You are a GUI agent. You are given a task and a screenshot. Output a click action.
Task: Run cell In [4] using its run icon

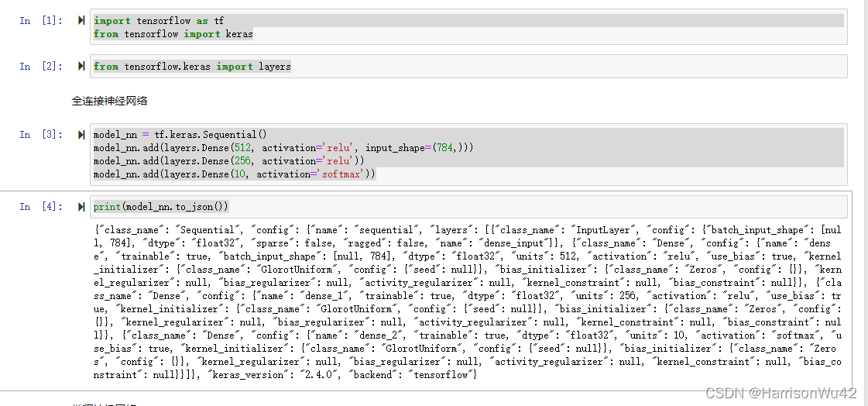[x=81, y=207]
